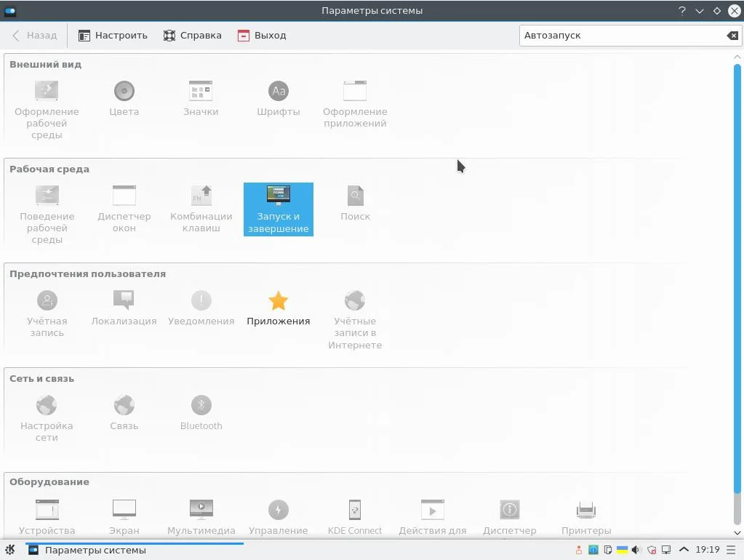Open the Шрифты font settings
The width and height of the screenshot is (744, 560).
click(278, 99)
